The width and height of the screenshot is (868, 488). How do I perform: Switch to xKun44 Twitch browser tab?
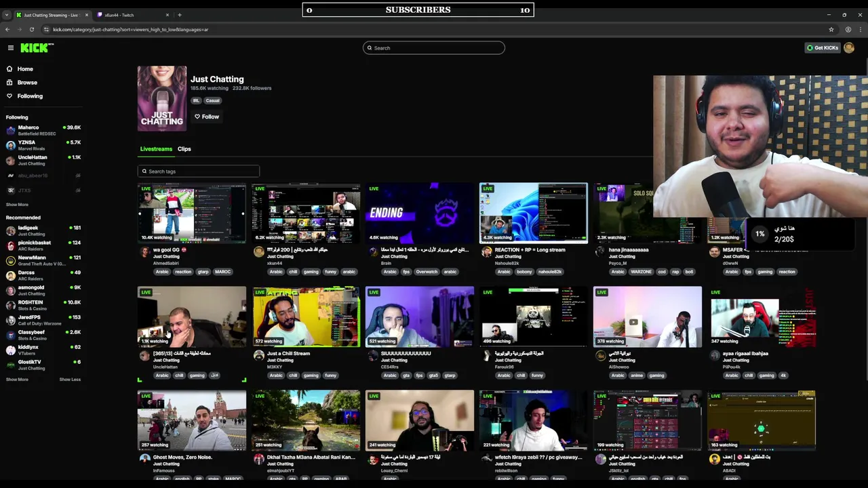coord(134,15)
